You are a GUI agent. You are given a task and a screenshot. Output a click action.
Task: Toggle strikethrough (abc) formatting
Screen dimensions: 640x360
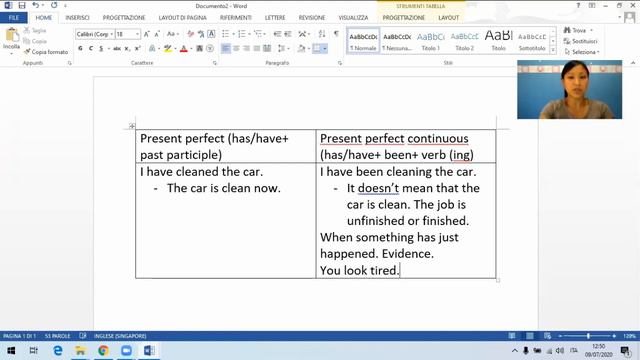pyautogui.click(x=117, y=49)
